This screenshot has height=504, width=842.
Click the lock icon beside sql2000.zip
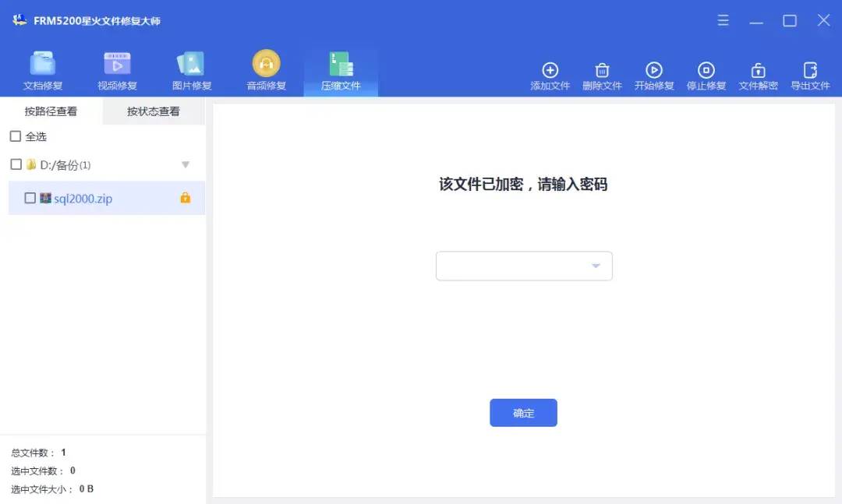tap(186, 198)
